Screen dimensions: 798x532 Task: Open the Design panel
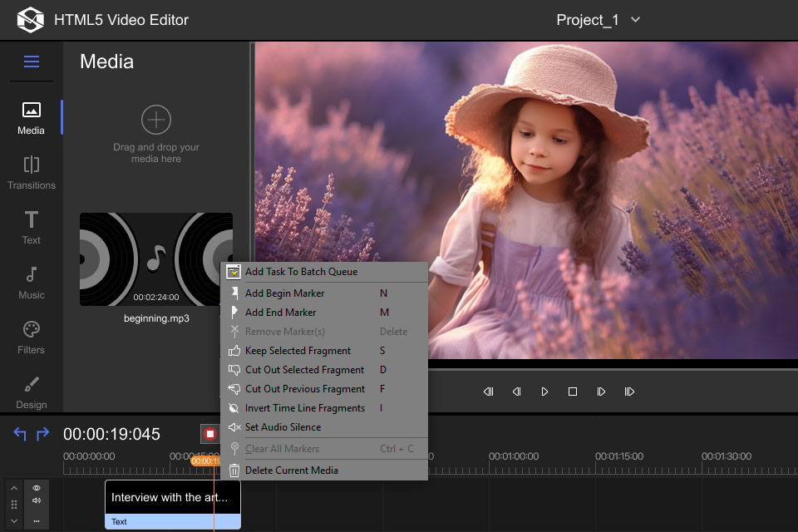pyautogui.click(x=31, y=392)
